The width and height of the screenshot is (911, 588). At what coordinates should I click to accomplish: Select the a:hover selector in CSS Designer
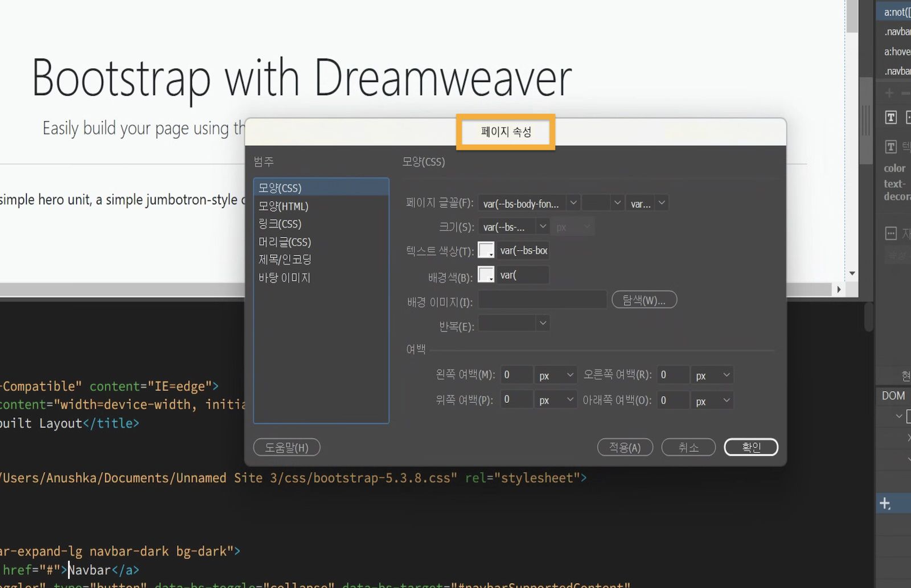(897, 51)
